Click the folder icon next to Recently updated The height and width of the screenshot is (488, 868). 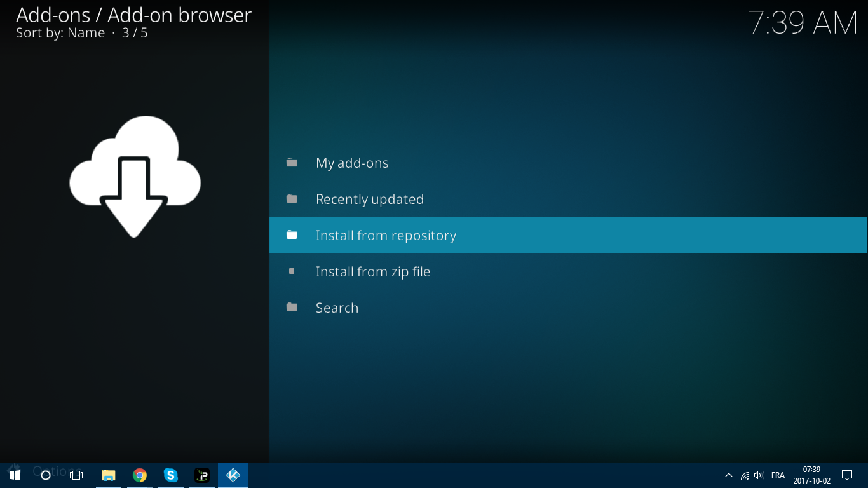tap(292, 199)
